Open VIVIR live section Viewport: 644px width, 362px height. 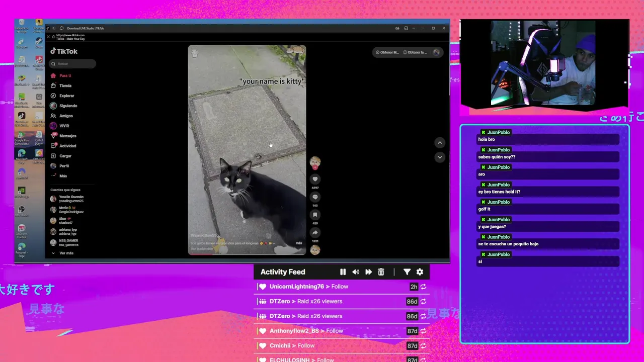click(60, 126)
